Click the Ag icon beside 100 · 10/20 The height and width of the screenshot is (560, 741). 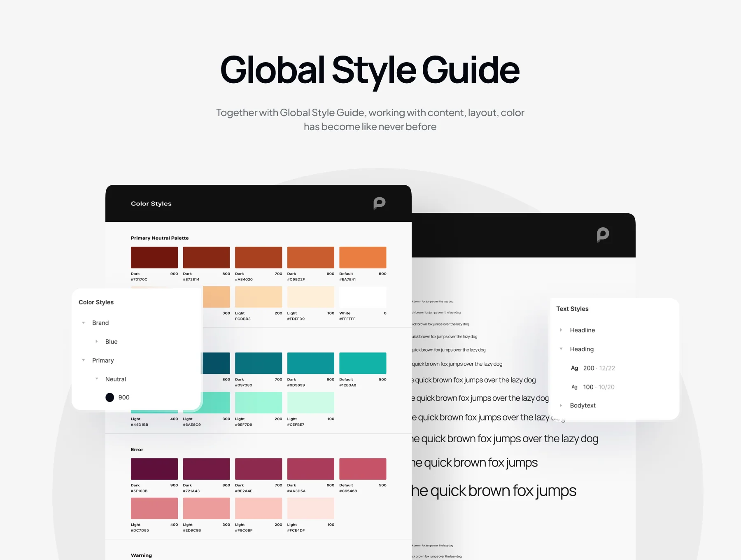pyautogui.click(x=574, y=387)
